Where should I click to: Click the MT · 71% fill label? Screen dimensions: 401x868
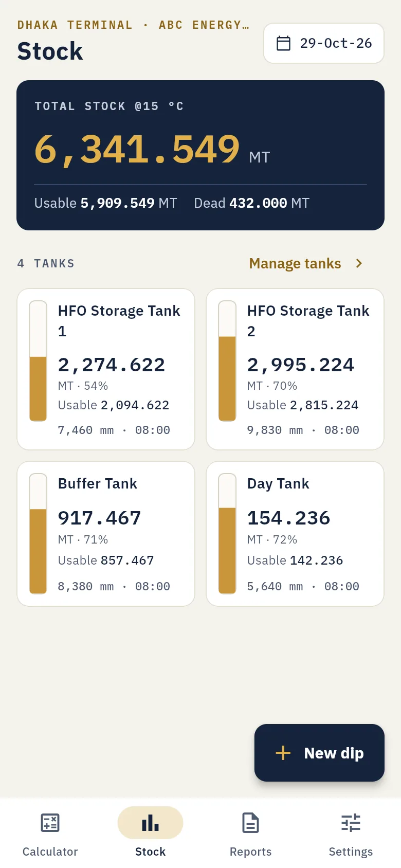click(x=83, y=539)
